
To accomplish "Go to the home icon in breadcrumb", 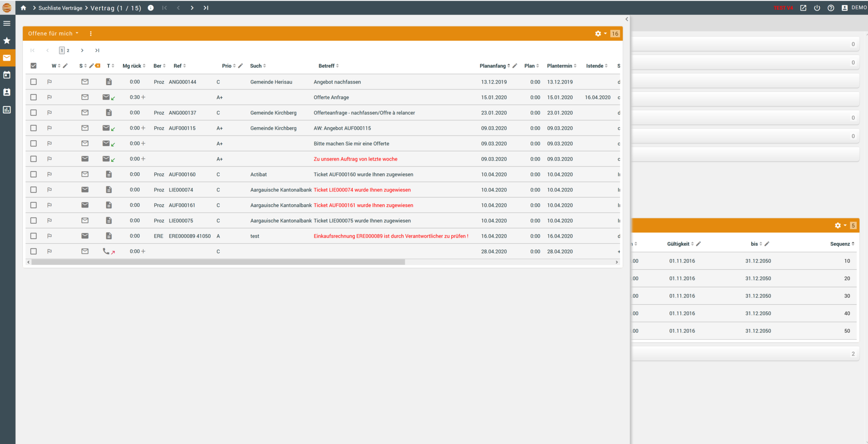I will click(23, 8).
